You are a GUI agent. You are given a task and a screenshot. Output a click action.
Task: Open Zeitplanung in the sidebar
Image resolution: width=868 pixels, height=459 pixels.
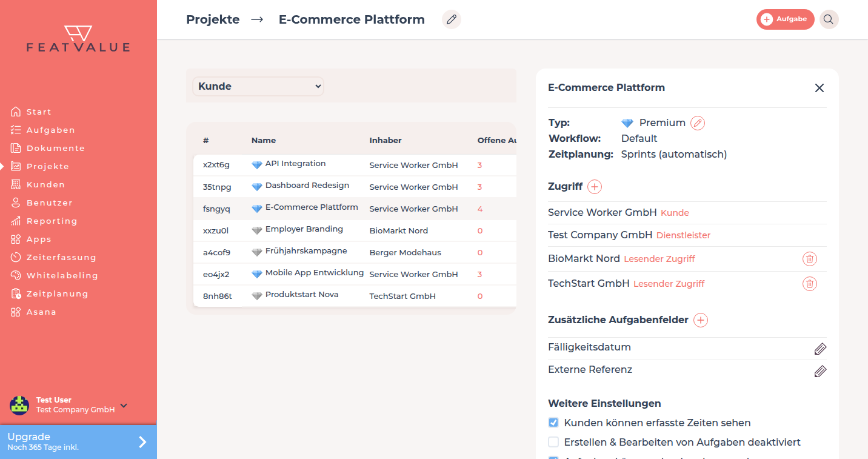[x=49, y=293]
